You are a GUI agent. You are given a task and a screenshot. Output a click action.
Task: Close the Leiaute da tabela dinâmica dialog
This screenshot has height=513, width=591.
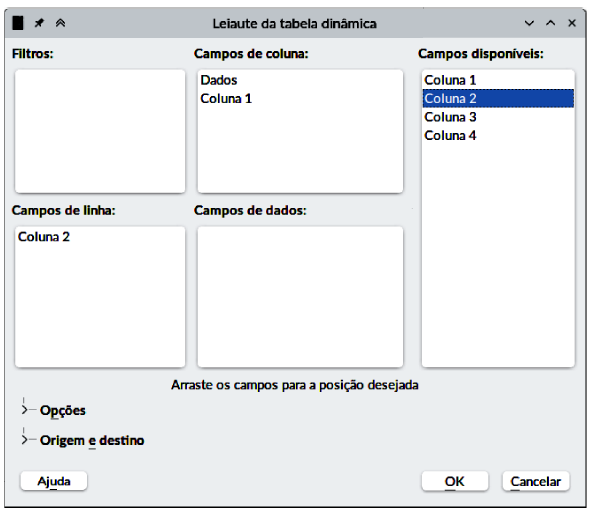[572, 23]
